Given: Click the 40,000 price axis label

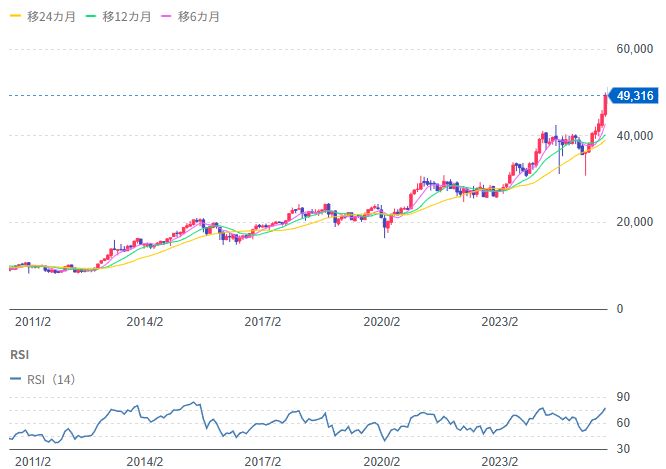Looking at the screenshot, I should [x=634, y=136].
